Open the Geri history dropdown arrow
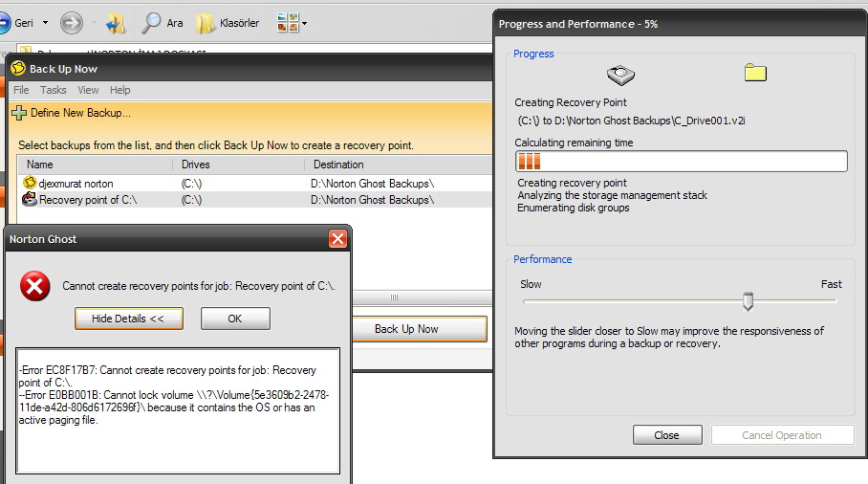The width and height of the screenshot is (868, 484). 44,23
